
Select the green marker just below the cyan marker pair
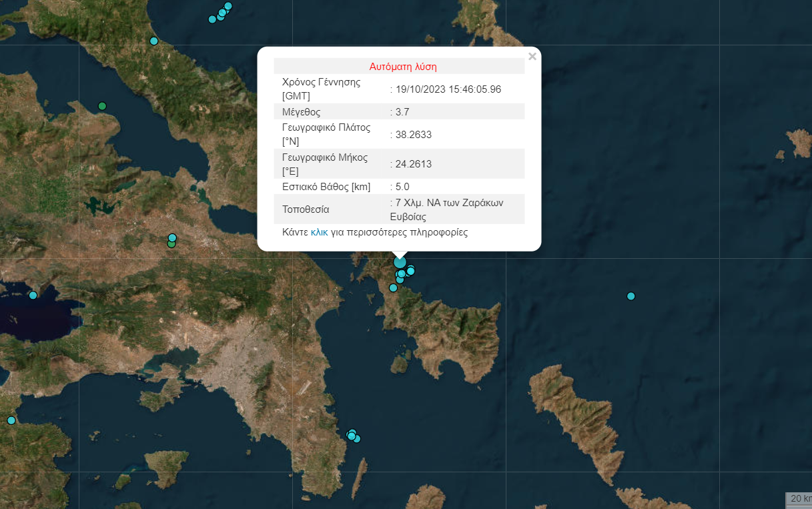[171, 244]
